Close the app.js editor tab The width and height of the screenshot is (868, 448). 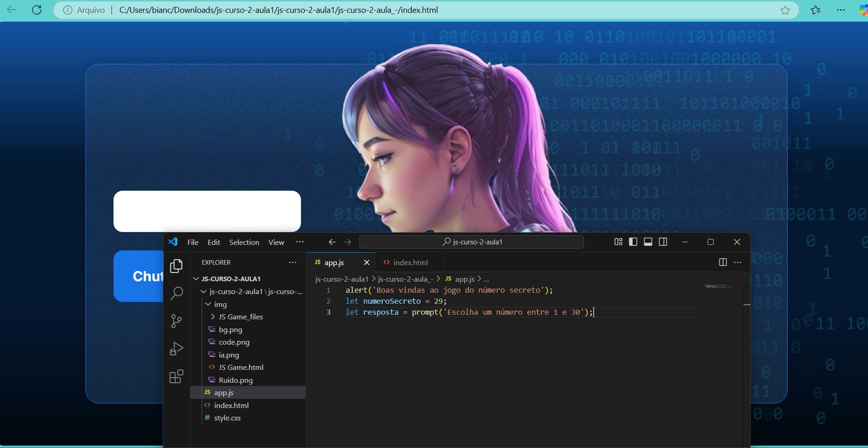point(367,262)
